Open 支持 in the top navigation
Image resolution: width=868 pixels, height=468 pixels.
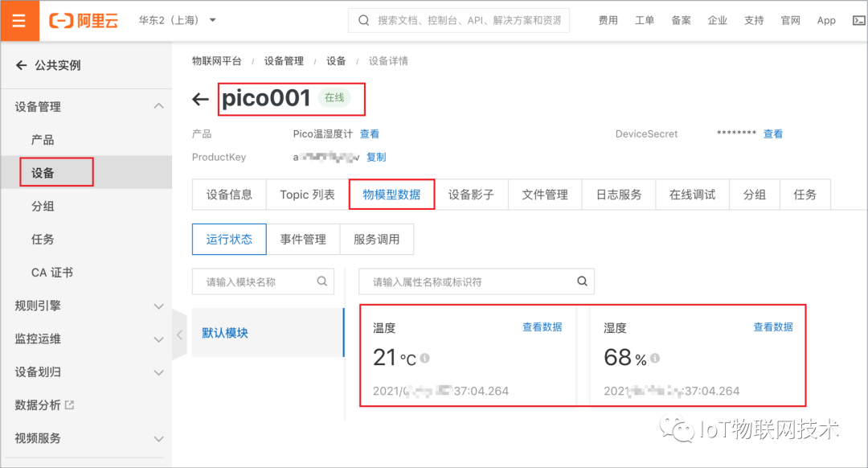click(x=754, y=20)
